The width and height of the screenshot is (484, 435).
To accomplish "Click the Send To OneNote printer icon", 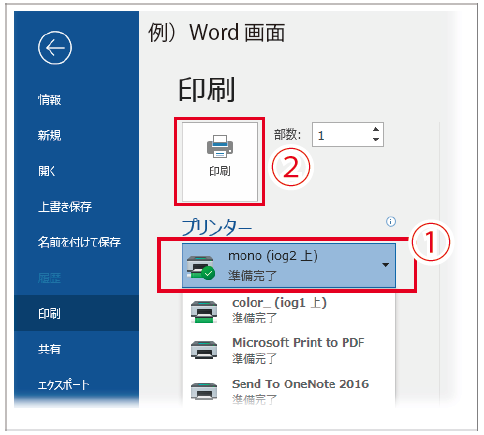I will pyautogui.click(x=204, y=391).
